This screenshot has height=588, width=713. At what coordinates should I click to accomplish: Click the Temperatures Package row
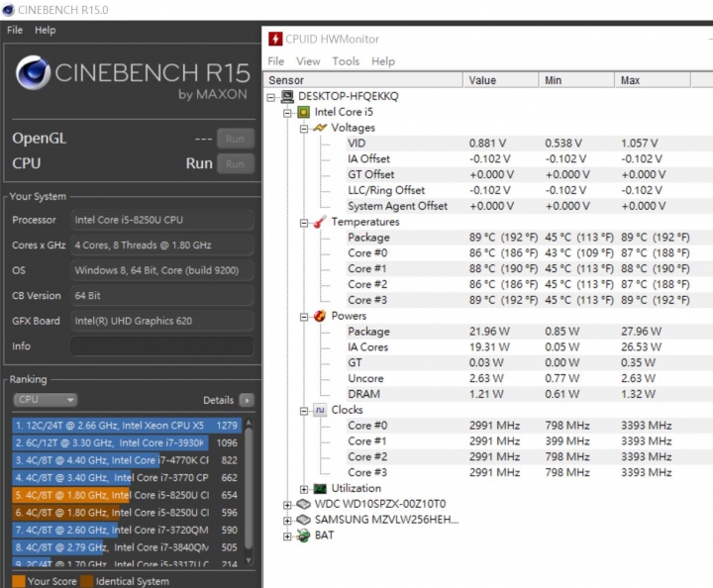[x=529, y=238]
